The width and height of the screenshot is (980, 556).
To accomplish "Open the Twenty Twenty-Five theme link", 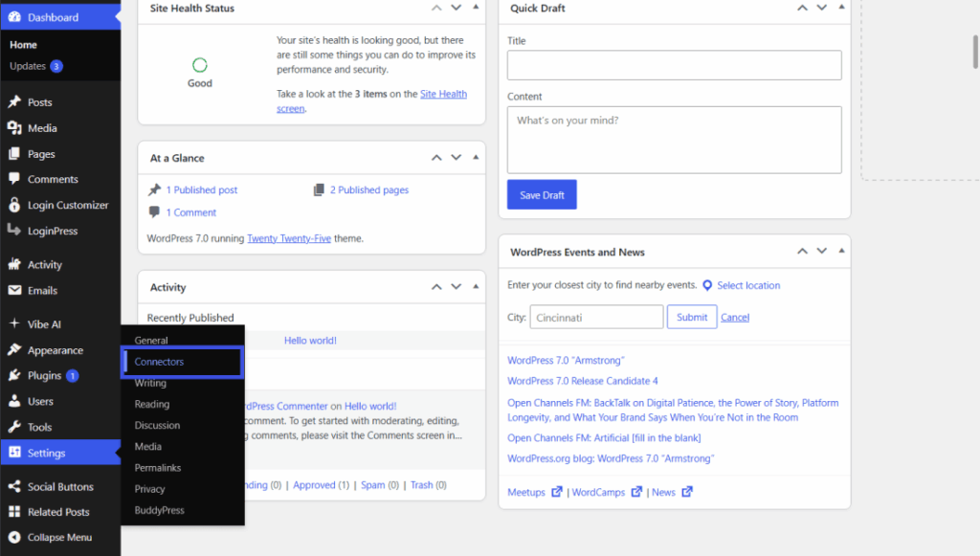I will (x=289, y=238).
